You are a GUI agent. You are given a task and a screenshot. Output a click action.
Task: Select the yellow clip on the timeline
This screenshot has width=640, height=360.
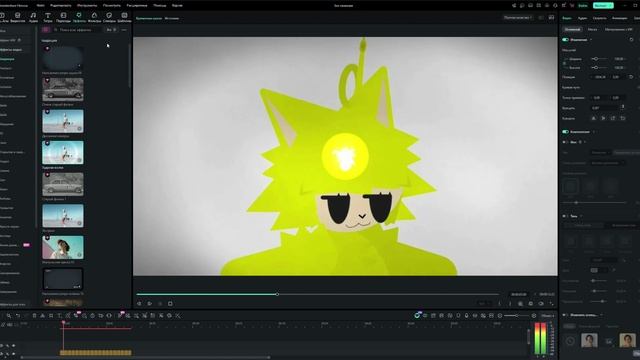click(96, 353)
